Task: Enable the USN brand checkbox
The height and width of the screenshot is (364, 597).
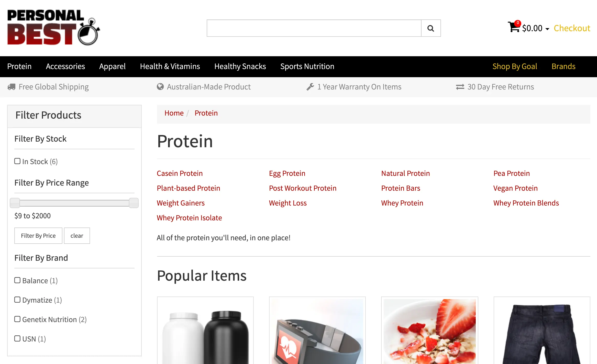Action: pos(17,338)
